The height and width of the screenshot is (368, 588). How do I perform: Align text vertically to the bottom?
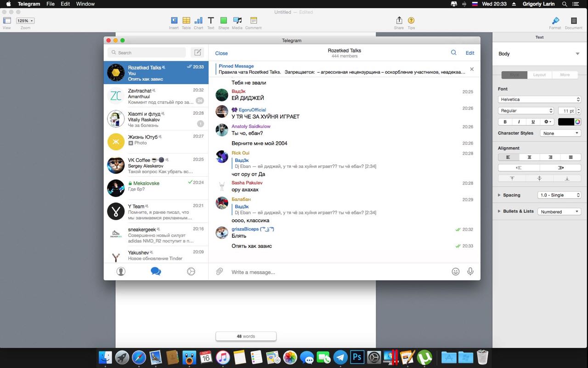click(x=567, y=178)
